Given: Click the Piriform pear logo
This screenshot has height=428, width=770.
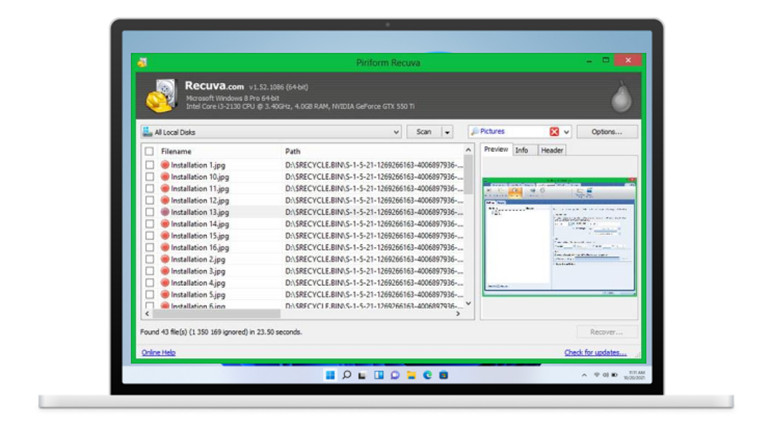Looking at the screenshot, I should [x=621, y=96].
